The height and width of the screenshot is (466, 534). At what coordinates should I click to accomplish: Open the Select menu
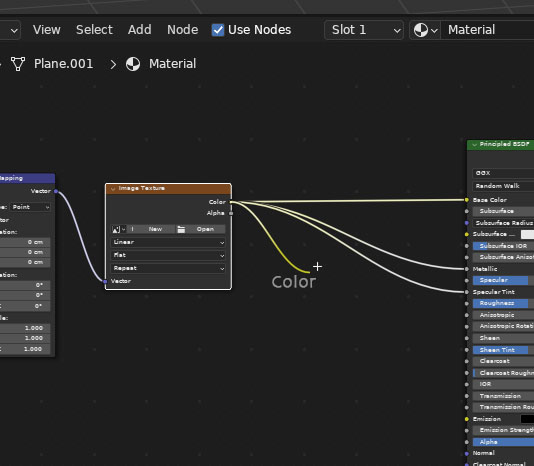tap(94, 30)
